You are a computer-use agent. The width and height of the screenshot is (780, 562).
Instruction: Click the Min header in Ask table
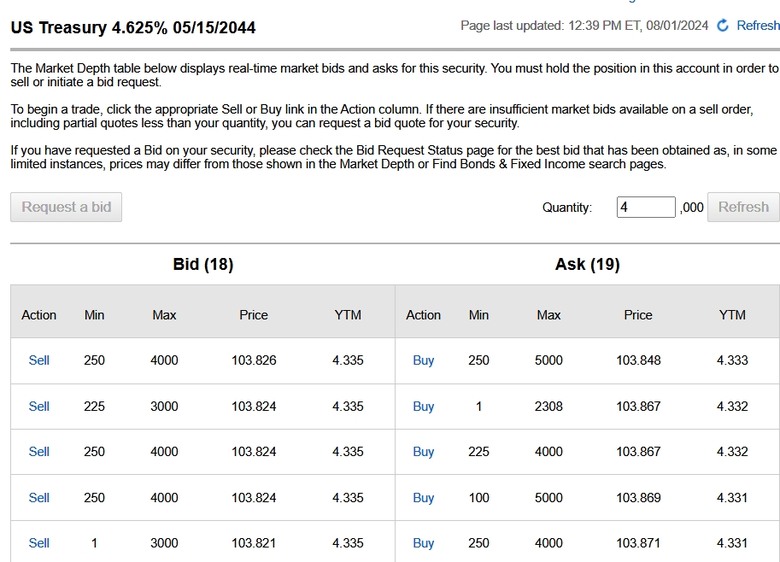pos(479,315)
